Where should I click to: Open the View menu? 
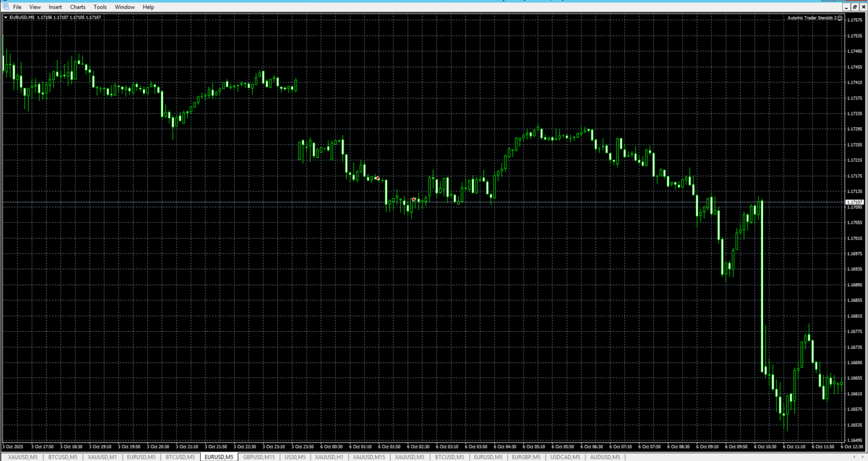35,7
